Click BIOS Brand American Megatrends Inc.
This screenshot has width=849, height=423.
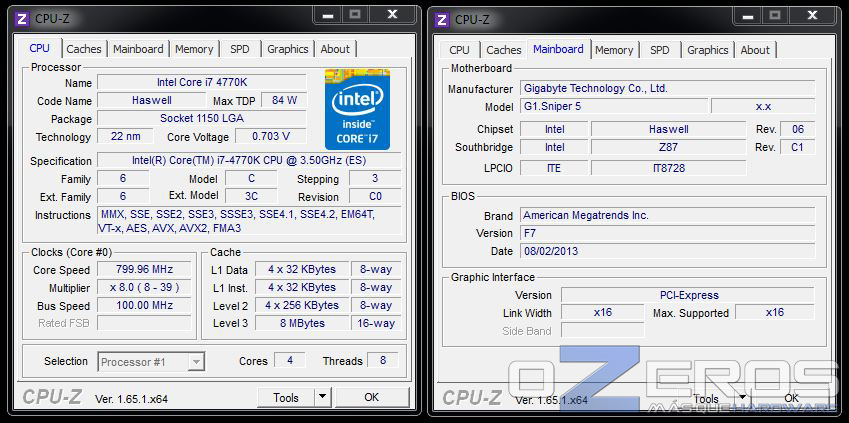click(667, 215)
